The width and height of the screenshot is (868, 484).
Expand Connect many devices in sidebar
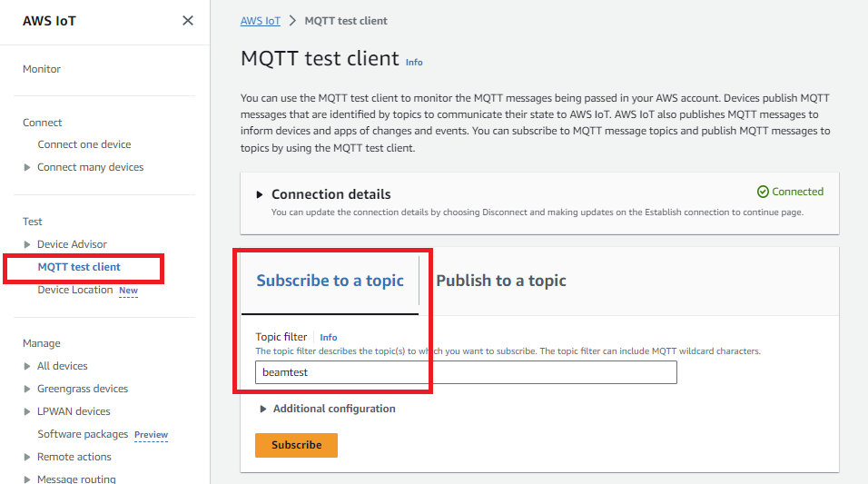click(27, 167)
